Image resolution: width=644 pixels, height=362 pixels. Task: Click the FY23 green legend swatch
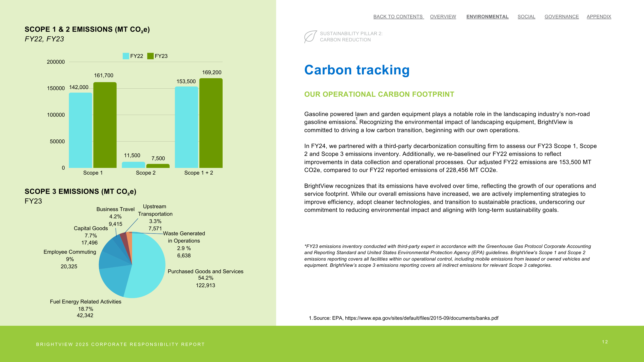[x=150, y=56]
